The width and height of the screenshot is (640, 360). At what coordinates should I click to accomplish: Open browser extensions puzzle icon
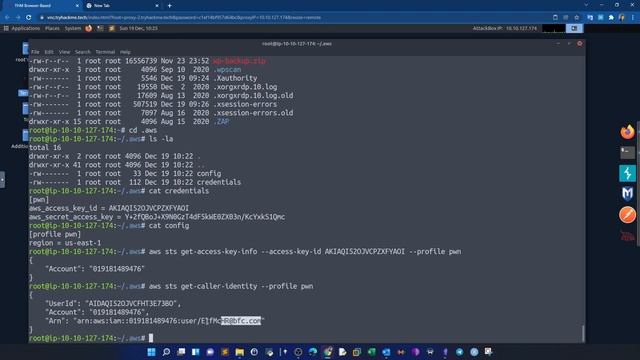(611, 18)
